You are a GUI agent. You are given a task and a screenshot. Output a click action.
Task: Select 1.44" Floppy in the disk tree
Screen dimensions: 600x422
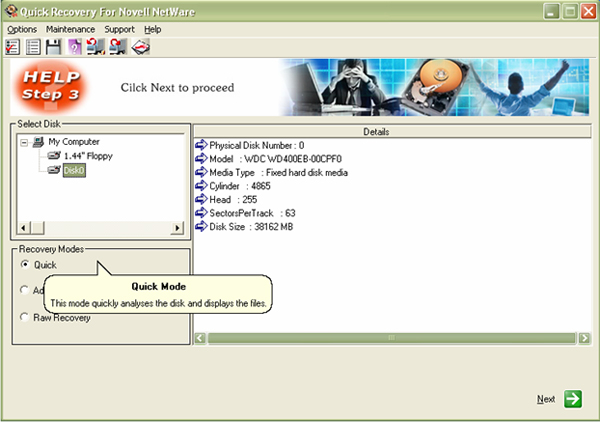click(x=88, y=156)
